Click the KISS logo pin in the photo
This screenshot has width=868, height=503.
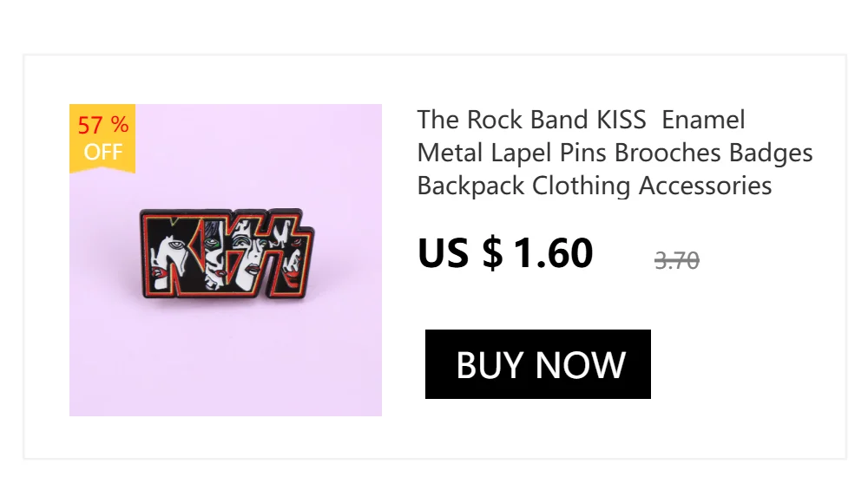[227, 254]
